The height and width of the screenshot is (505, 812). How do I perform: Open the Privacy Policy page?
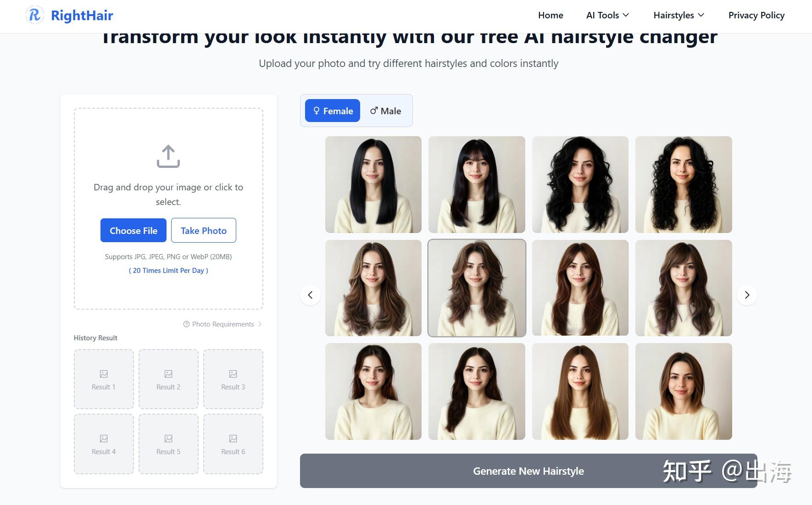(x=756, y=15)
